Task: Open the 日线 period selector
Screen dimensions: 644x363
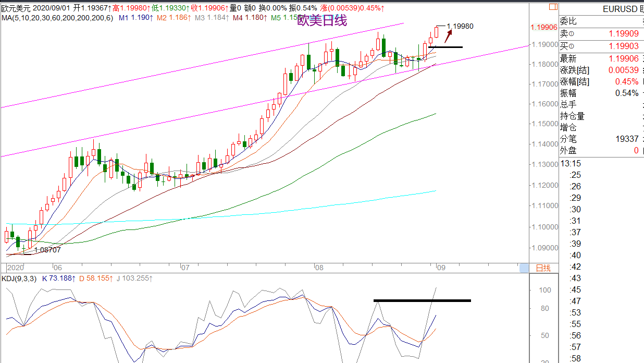Action: (x=543, y=268)
